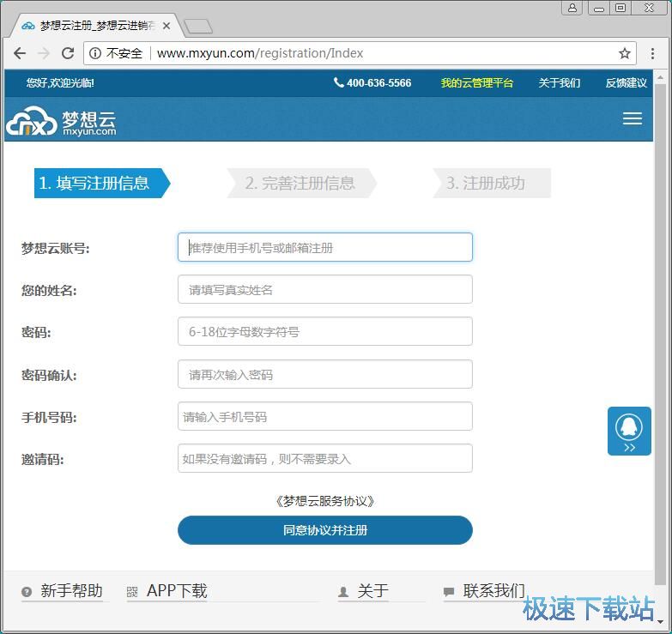Focus the 梦想云账号 input field
The height and width of the screenshot is (634, 672).
pyautogui.click(x=324, y=247)
